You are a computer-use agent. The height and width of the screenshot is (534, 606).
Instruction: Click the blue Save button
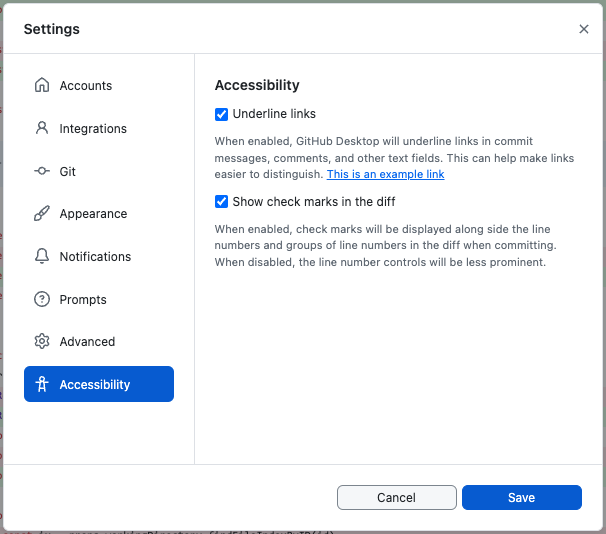click(x=521, y=498)
